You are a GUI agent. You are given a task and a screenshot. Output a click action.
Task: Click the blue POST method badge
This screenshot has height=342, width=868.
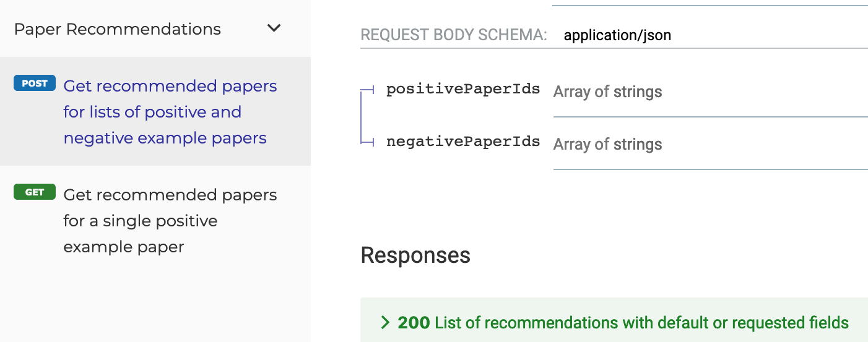coord(35,83)
